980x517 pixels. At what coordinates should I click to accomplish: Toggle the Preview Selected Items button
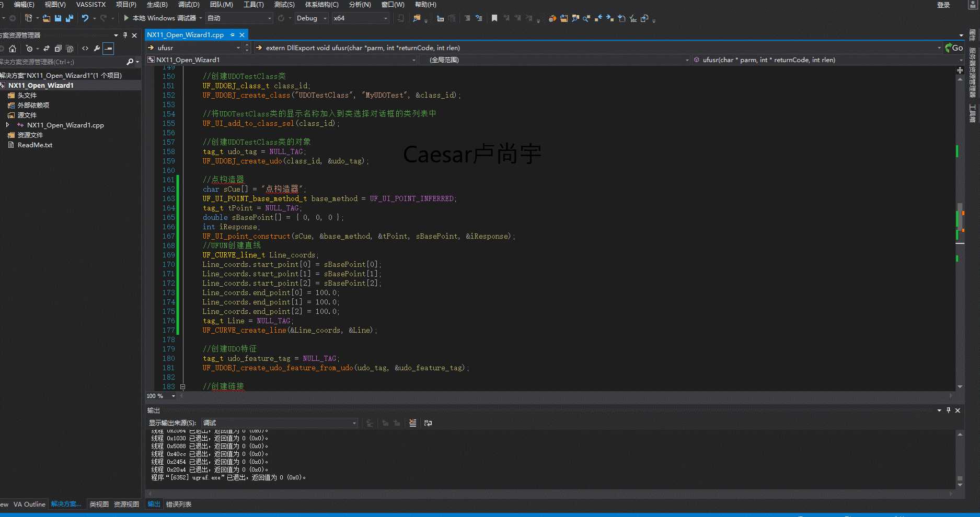[108, 49]
